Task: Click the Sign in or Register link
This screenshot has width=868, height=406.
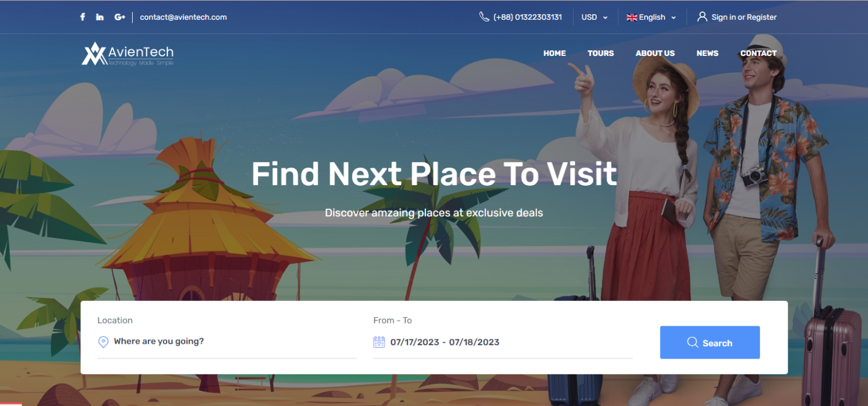Action: tap(744, 17)
